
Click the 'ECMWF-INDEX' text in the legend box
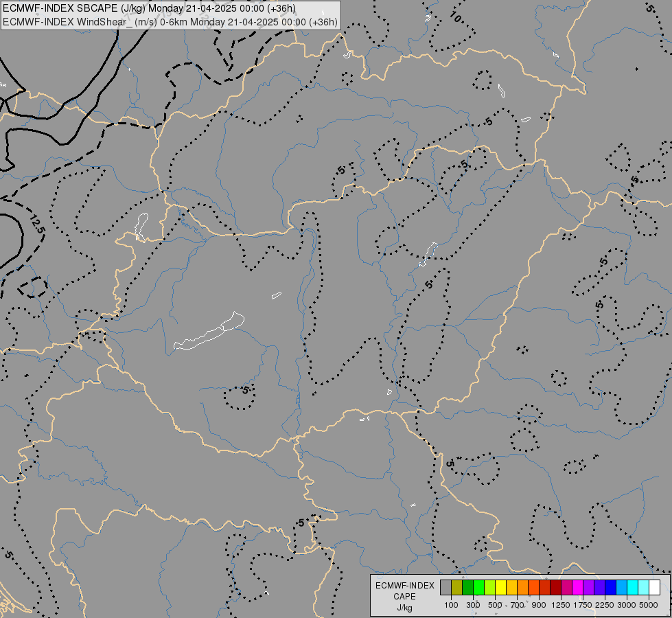404,586
